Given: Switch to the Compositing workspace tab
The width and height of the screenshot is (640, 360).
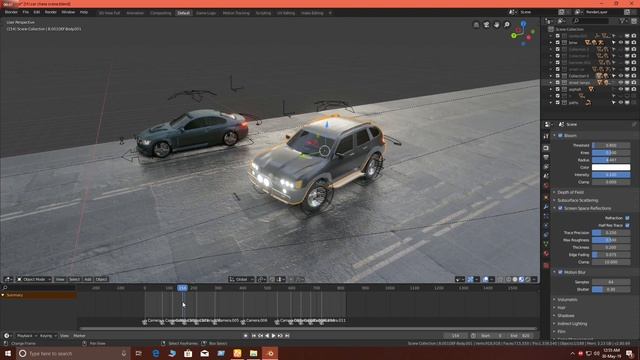Looking at the screenshot, I should click(161, 13).
